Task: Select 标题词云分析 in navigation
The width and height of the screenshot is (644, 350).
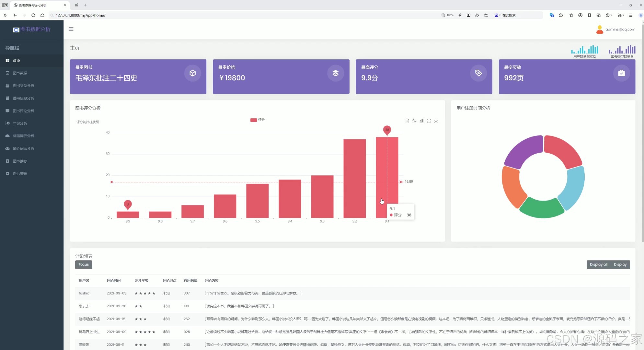Action: coord(23,136)
